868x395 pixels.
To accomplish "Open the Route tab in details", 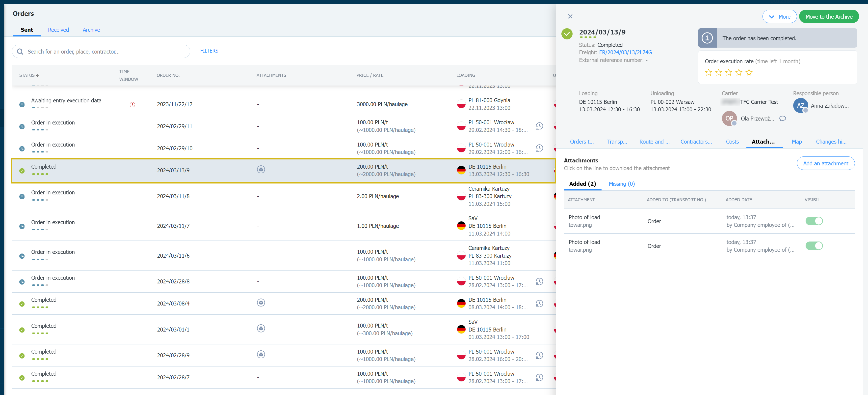I will pos(654,142).
